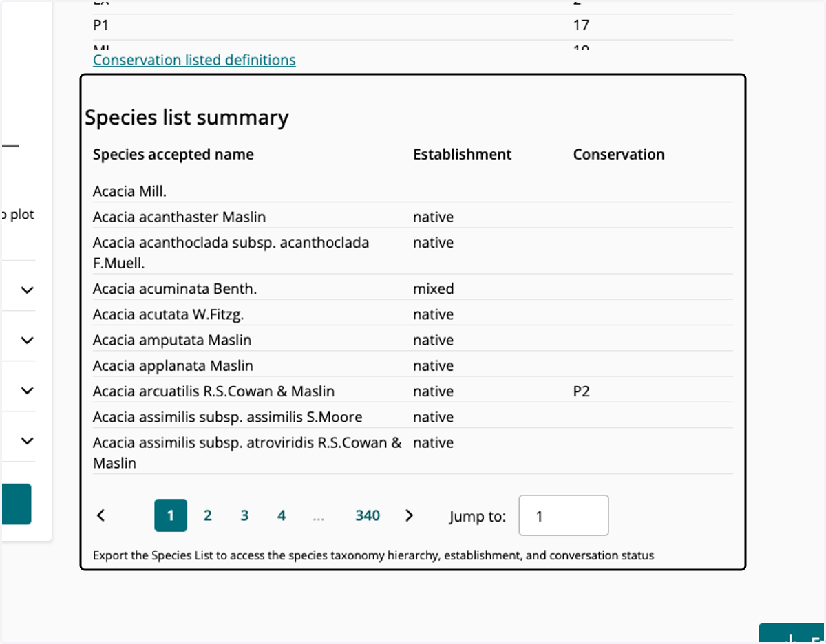Screen dimensions: 826x644
Task: Click the Species list summary heading
Action: pyautogui.click(x=187, y=118)
